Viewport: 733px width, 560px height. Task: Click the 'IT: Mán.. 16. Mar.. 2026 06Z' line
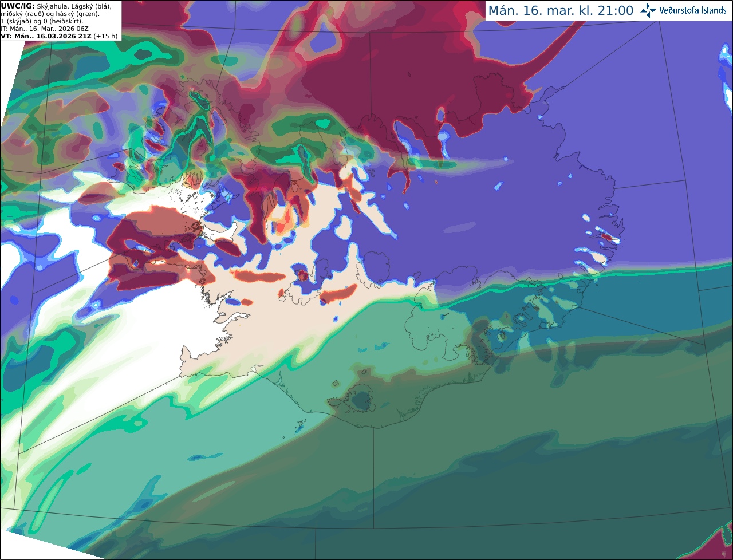click(x=45, y=29)
